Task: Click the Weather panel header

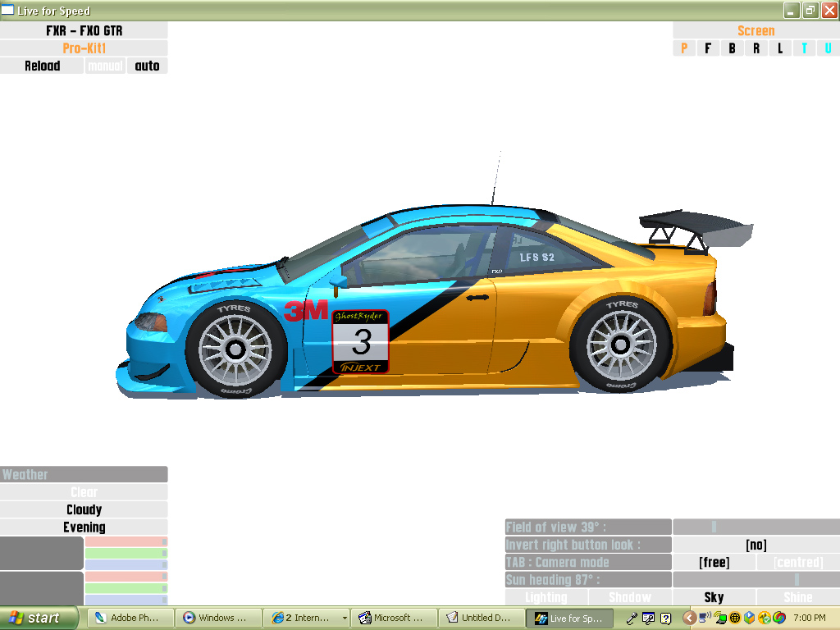Action: [84, 475]
